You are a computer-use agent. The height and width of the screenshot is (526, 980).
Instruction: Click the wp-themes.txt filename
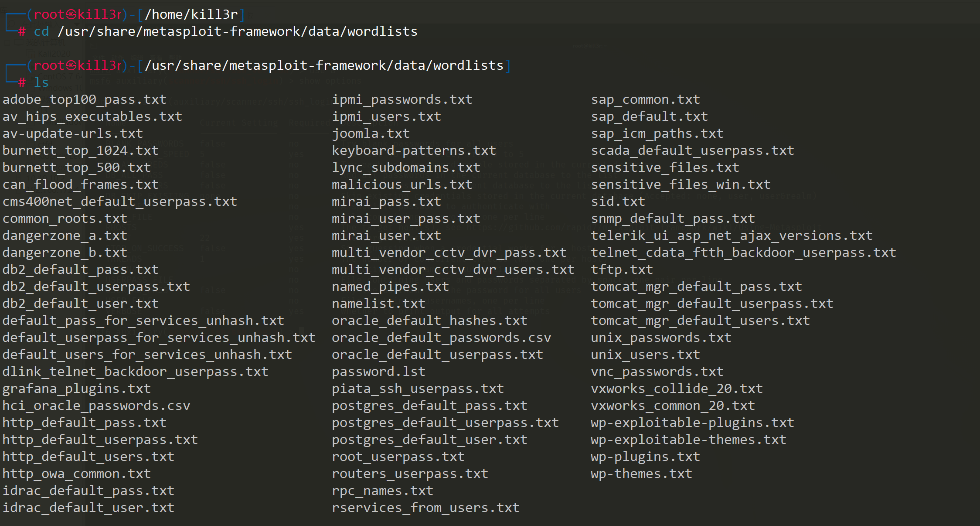(641, 474)
